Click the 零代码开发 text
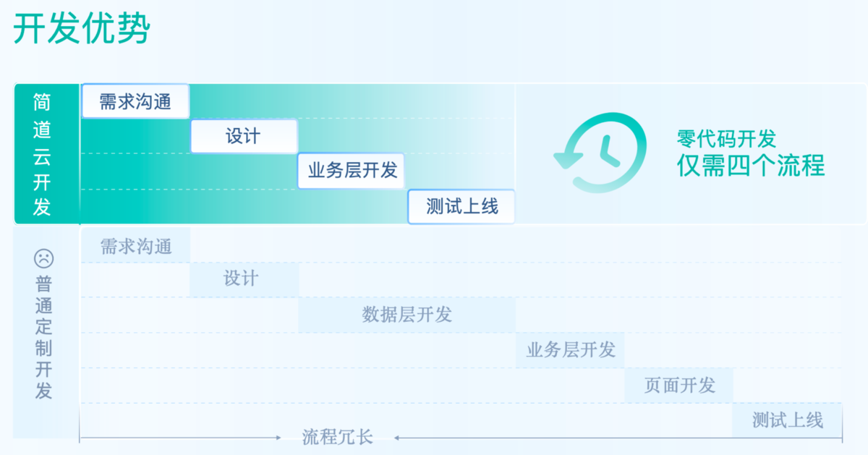This screenshot has height=455, width=868. click(726, 139)
